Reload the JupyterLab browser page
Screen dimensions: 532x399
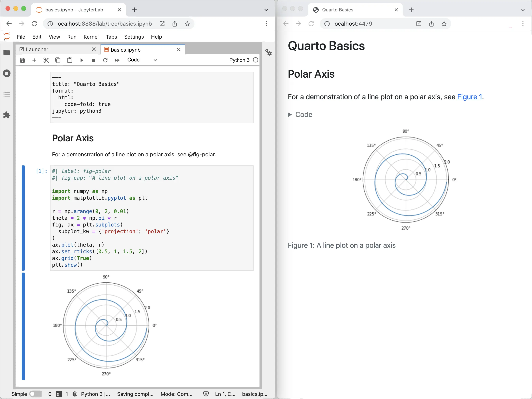[x=34, y=24]
